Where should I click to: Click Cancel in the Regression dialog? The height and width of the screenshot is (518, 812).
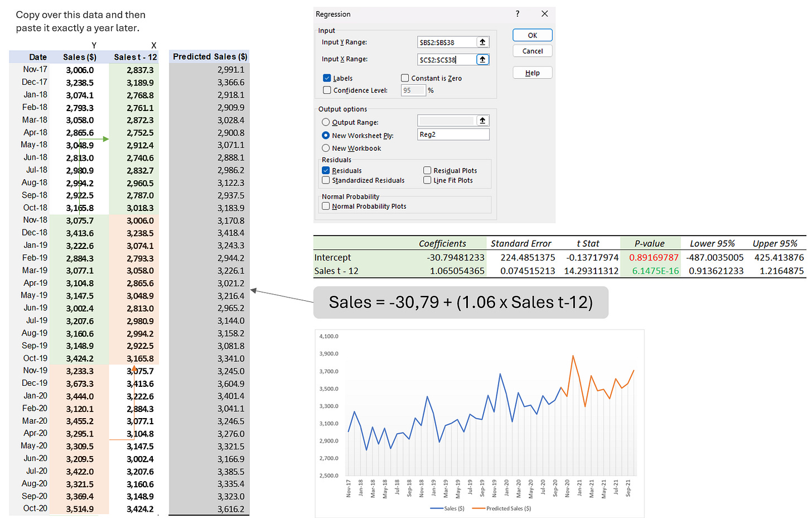[x=533, y=51]
